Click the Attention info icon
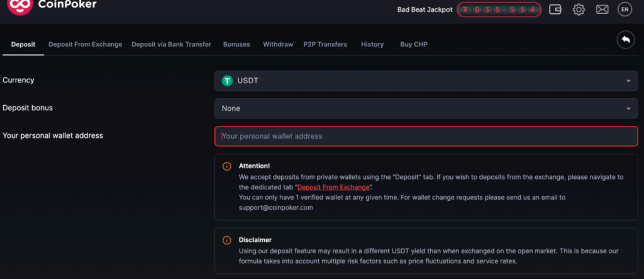Viewport: 644px width, 279px height. 226,166
